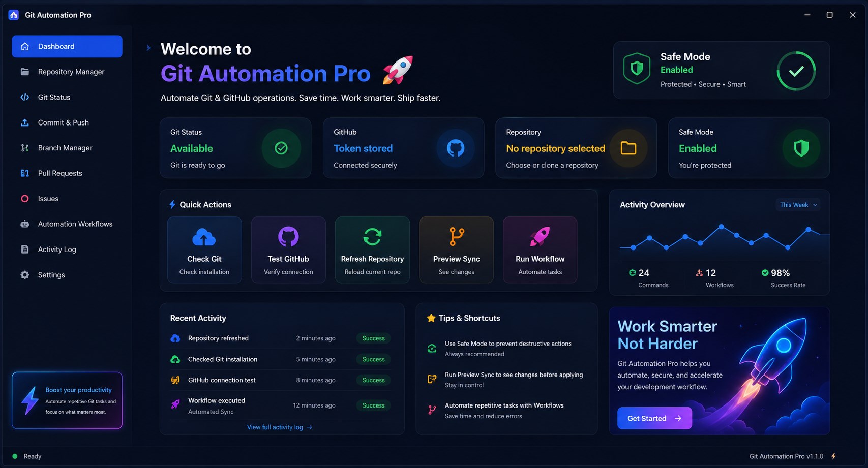The height and width of the screenshot is (468, 868).
Task: Open the Dashboard menu item
Action: coord(67,46)
